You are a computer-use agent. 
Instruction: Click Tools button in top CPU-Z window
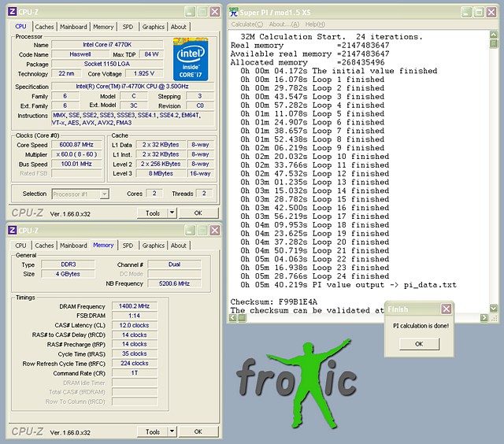(x=153, y=213)
